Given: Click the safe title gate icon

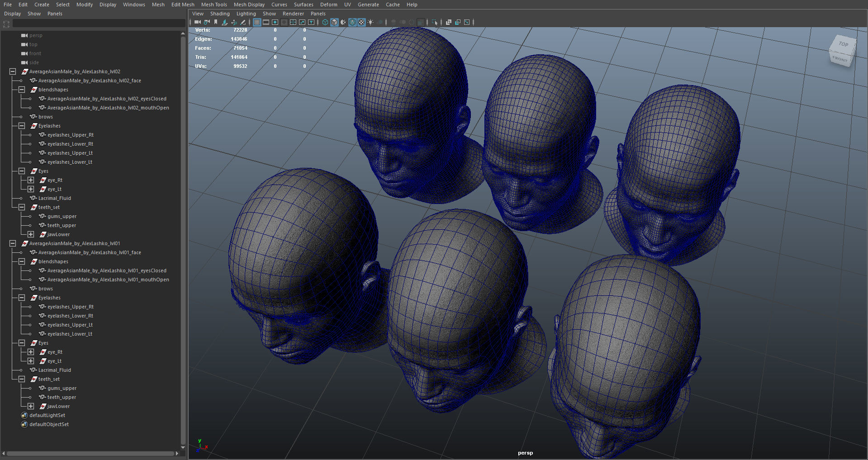Looking at the screenshot, I should [311, 22].
